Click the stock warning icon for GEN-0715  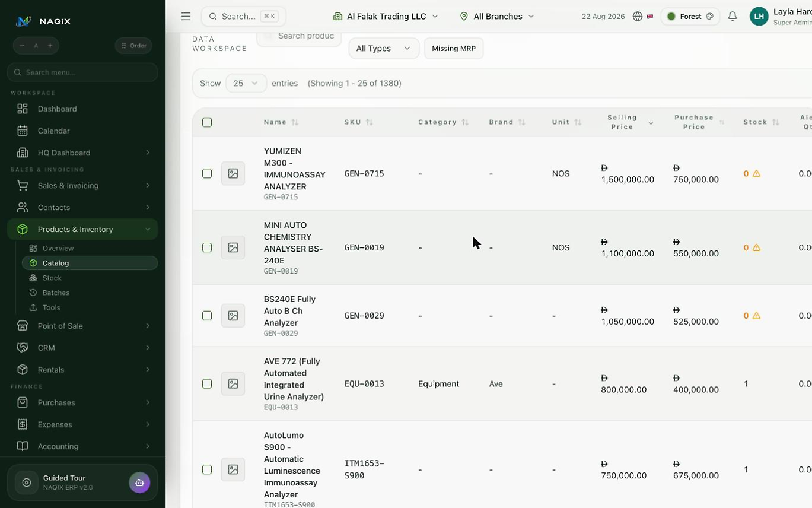(756, 174)
